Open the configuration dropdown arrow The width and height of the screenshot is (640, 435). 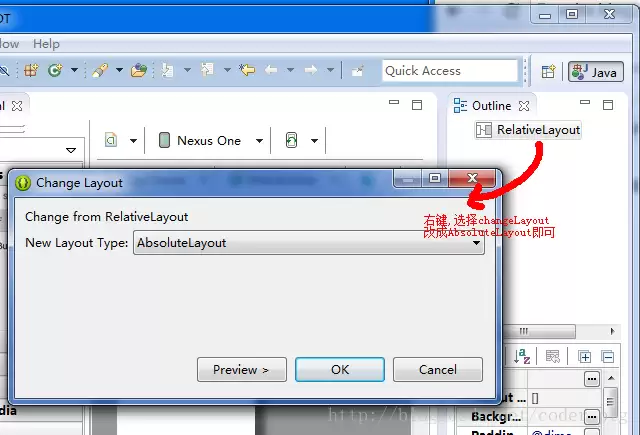[x=133, y=141]
